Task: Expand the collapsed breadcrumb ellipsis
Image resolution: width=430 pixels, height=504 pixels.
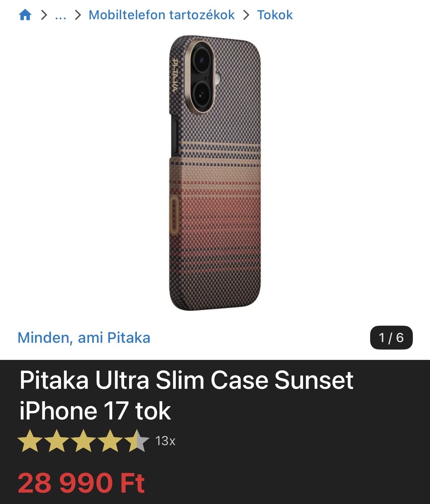Action: 61,15
